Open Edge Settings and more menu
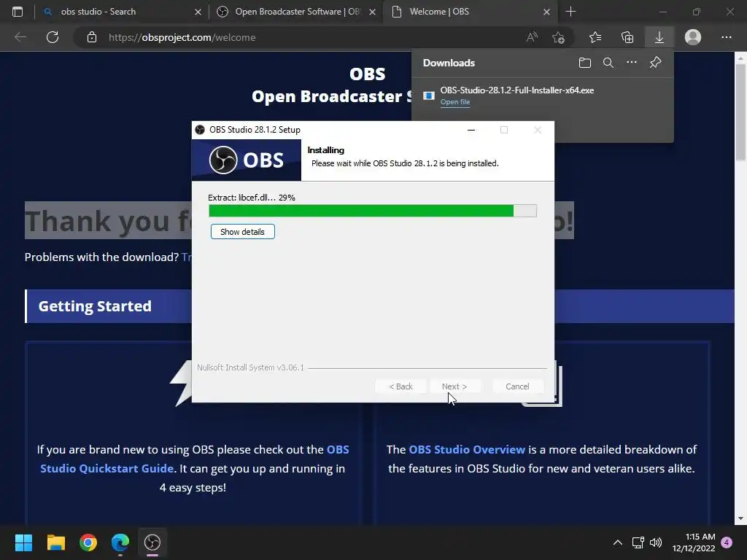The height and width of the screenshot is (560, 747). point(726,37)
